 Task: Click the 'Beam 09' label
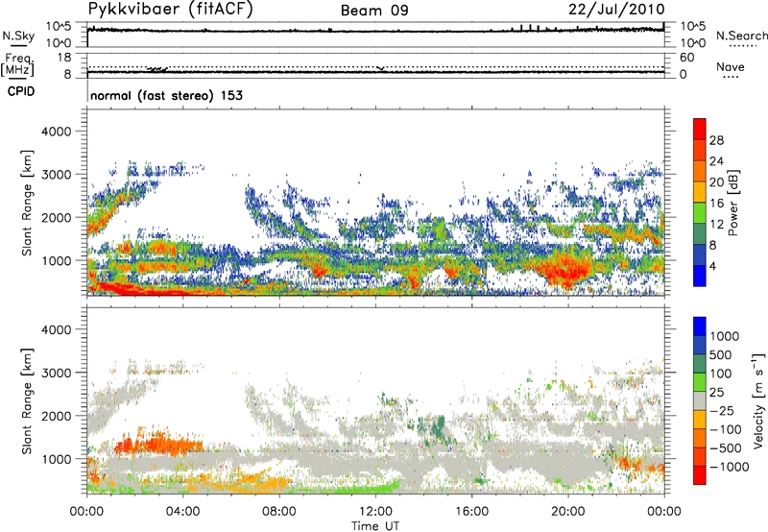click(x=374, y=11)
